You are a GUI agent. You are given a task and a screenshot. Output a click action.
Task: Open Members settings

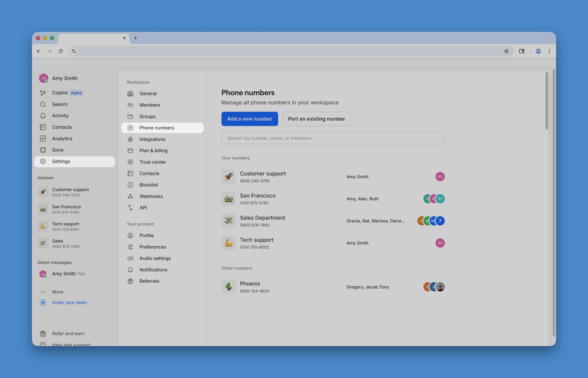tap(162, 105)
